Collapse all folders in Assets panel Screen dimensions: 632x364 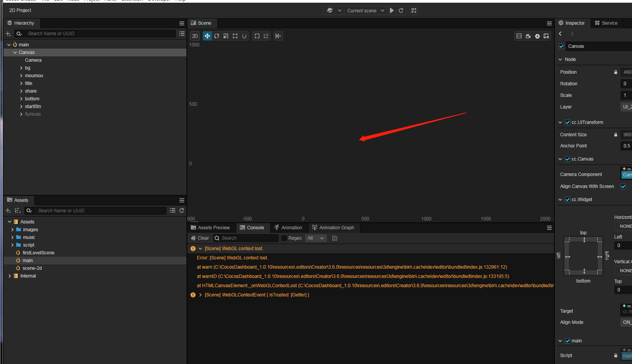pyautogui.click(x=173, y=210)
